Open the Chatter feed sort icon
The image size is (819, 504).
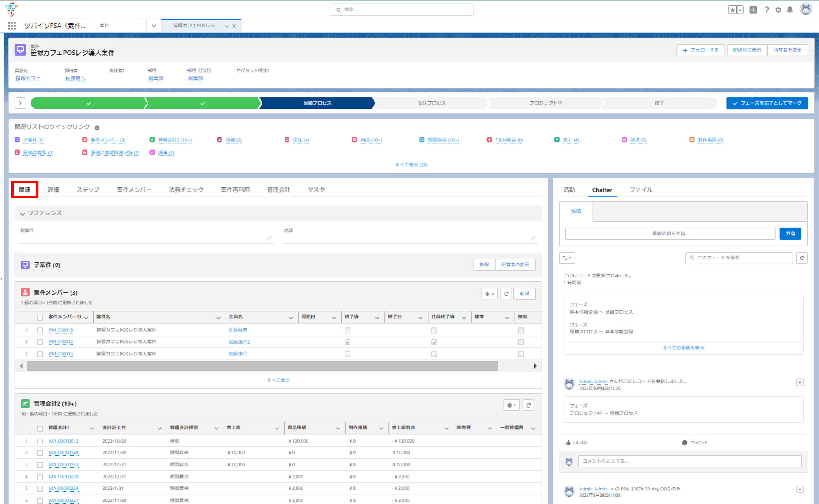pyautogui.click(x=567, y=258)
